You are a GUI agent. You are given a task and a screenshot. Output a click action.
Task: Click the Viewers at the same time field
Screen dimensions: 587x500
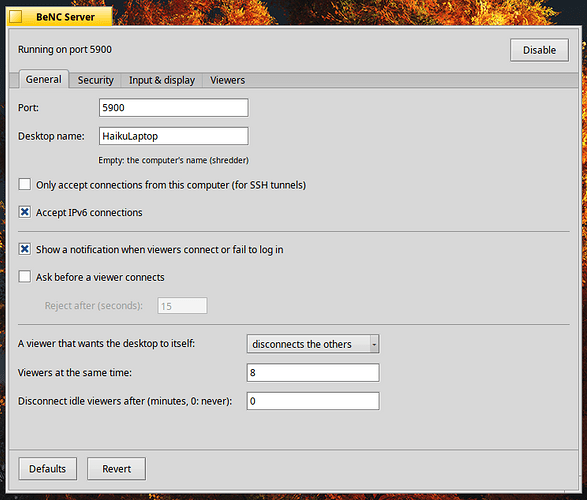point(313,373)
